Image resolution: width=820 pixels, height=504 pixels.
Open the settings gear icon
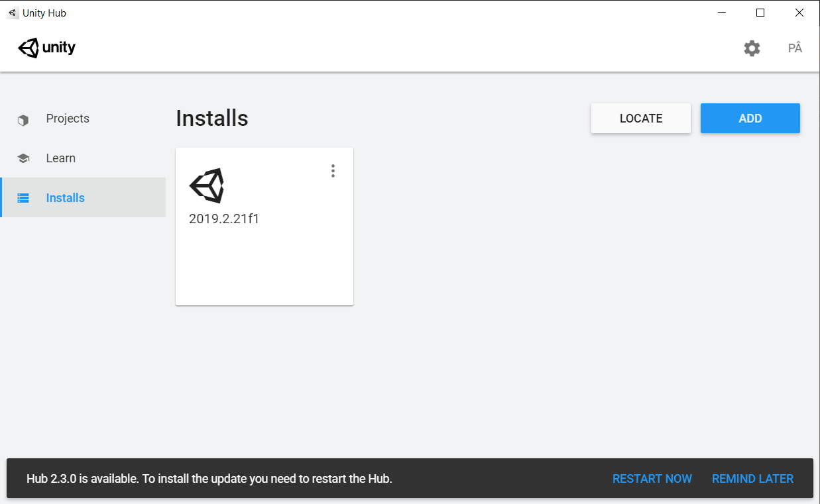(752, 48)
